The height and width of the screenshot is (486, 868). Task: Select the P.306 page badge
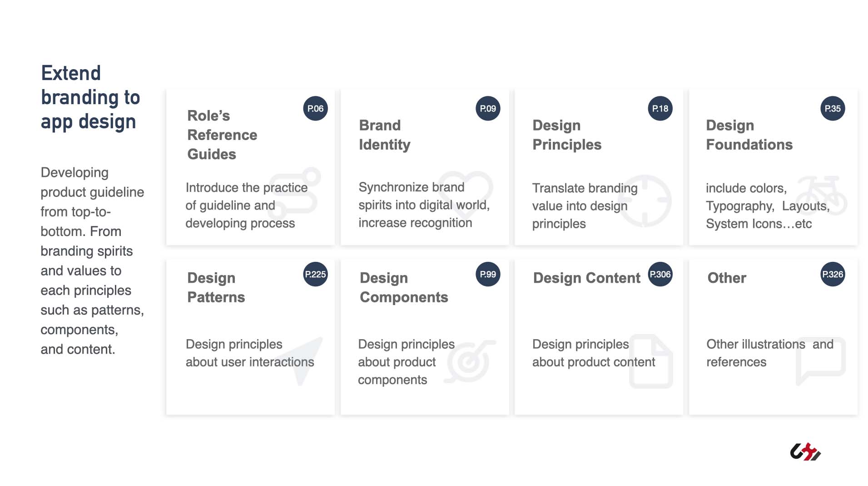tap(660, 274)
